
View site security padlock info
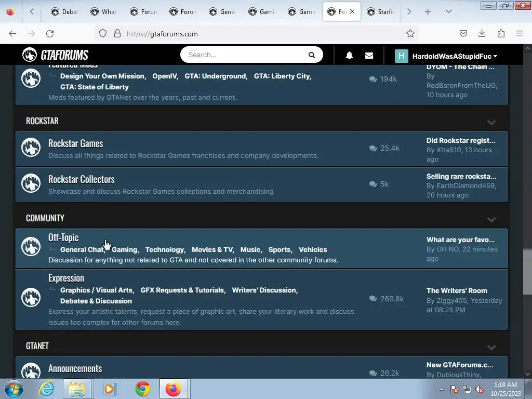pos(117,34)
